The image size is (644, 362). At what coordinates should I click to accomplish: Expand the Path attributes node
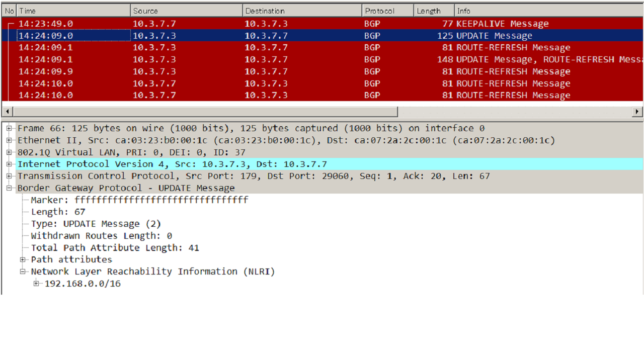click(23, 259)
